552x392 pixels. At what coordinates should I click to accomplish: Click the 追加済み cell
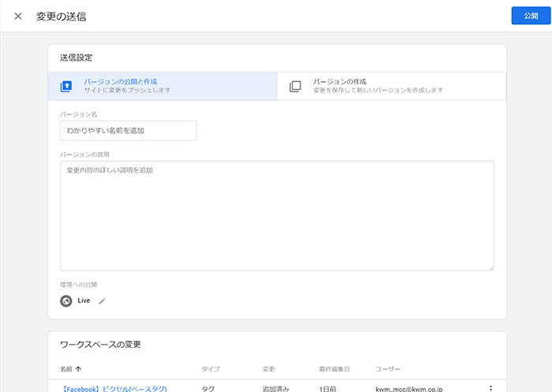[x=276, y=389]
